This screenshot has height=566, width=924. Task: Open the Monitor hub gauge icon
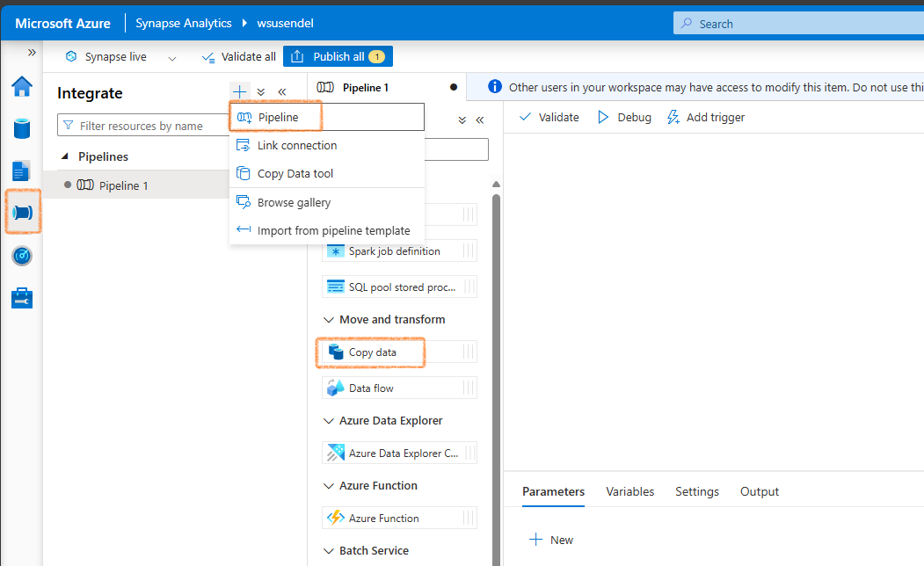click(22, 256)
